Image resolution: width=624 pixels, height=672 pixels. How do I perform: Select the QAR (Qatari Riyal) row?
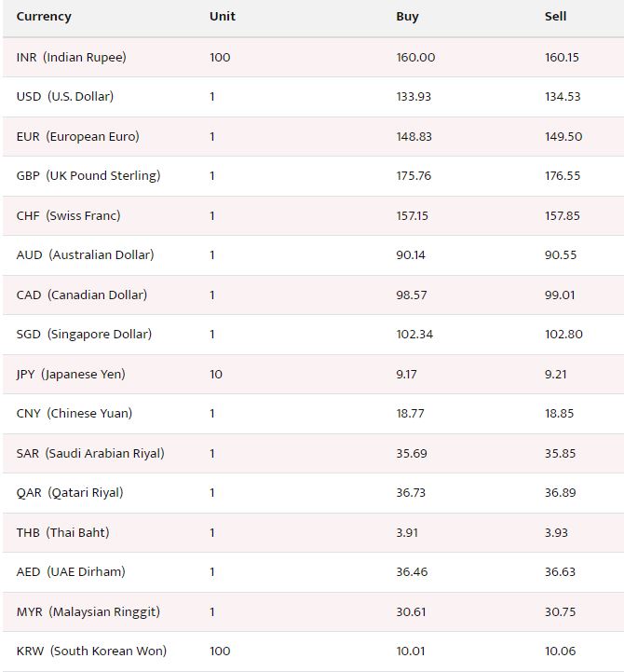pos(313,493)
